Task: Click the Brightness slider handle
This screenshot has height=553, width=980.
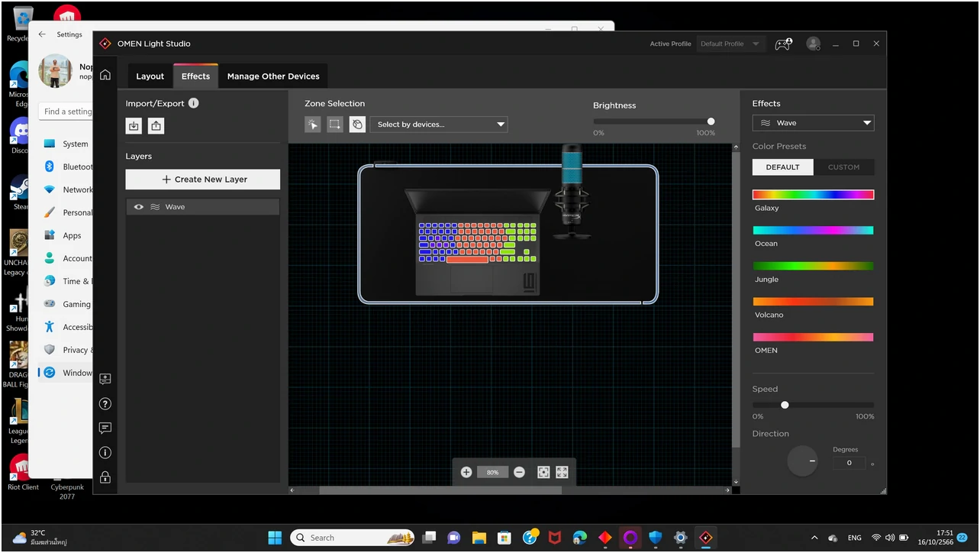Action: 711,121
